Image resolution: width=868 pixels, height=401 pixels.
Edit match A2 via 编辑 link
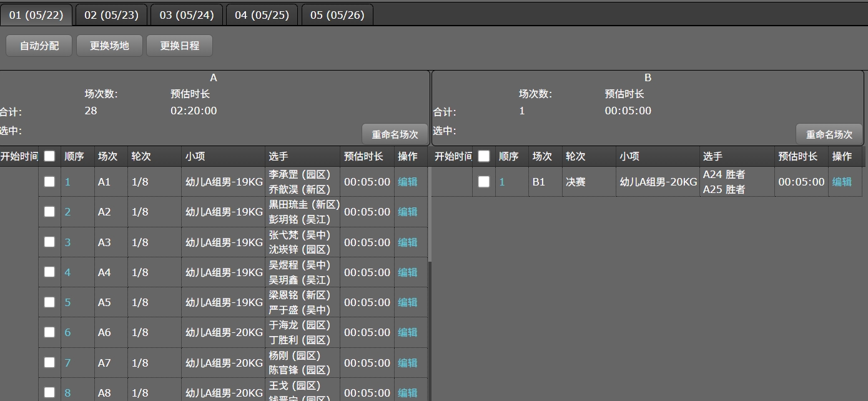[x=408, y=212]
